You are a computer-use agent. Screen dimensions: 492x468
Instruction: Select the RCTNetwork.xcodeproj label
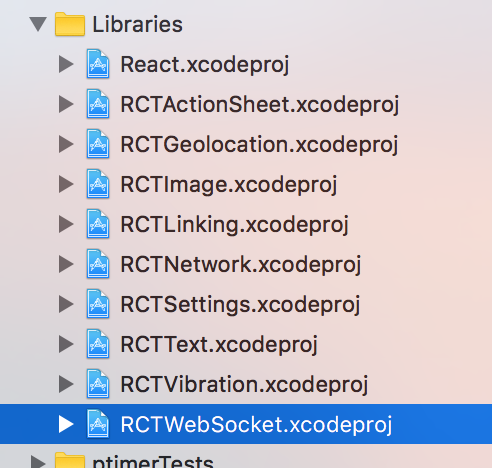(x=240, y=265)
